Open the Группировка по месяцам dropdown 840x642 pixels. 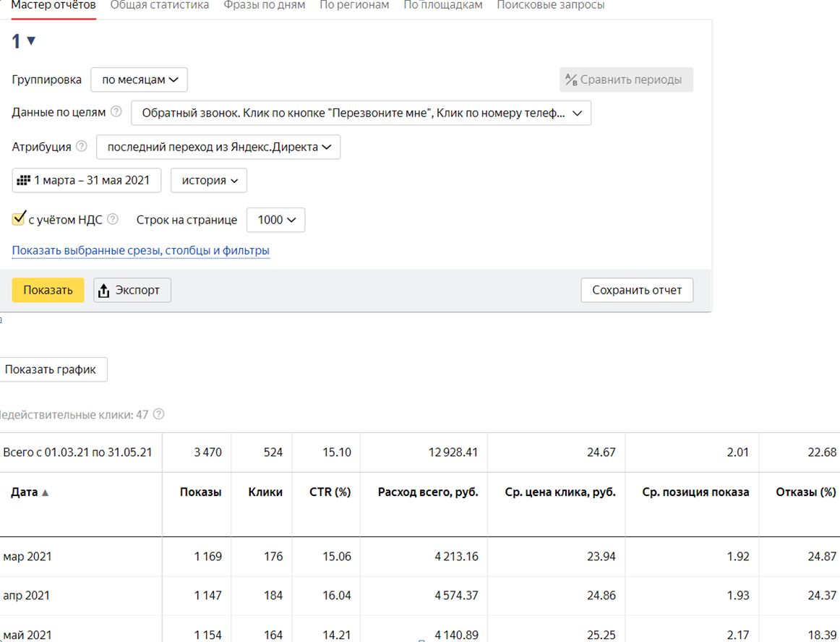(139, 80)
